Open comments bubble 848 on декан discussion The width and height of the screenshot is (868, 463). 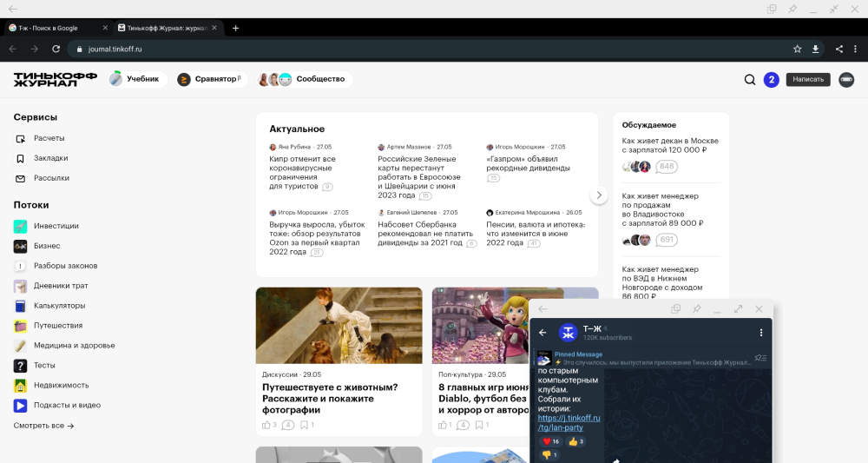click(667, 166)
